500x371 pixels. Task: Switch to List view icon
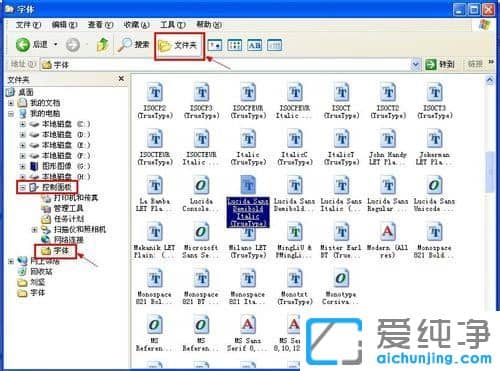[234, 45]
